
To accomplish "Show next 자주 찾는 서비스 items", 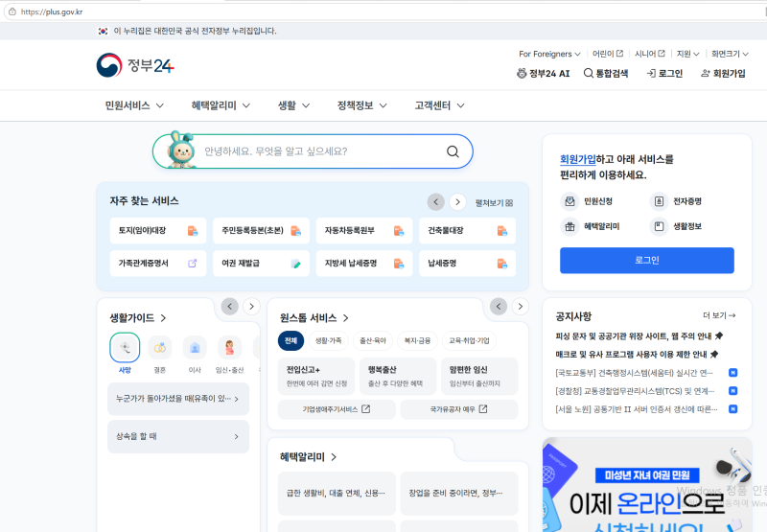I will [x=457, y=202].
